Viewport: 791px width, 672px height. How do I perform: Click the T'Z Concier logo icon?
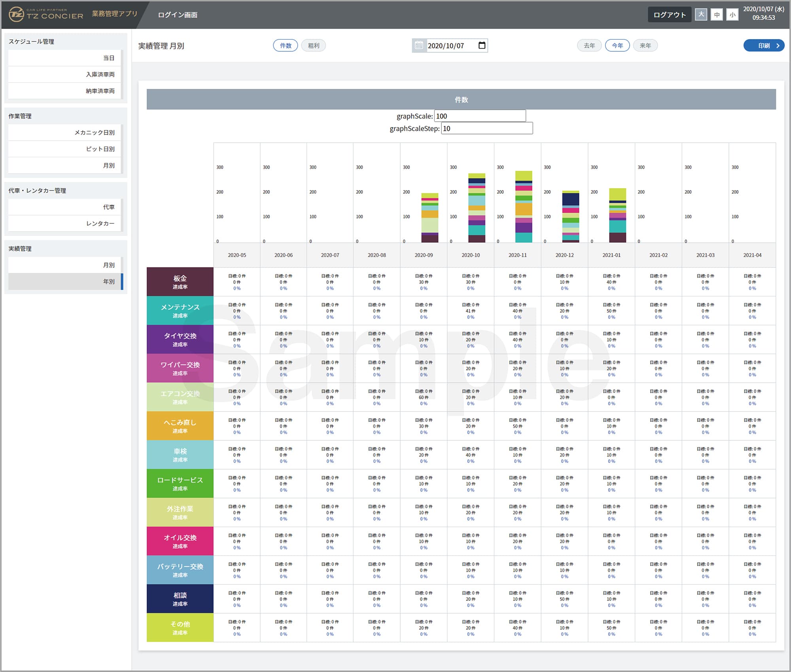pyautogui.click(x=16, y=15)
